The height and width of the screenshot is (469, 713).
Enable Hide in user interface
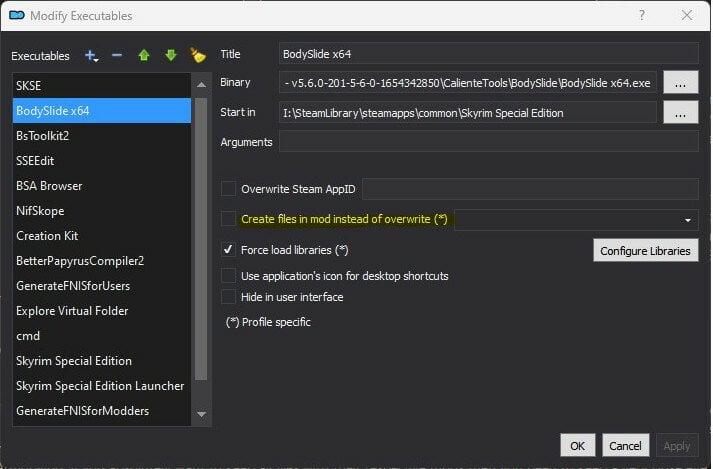coord(228,297)
